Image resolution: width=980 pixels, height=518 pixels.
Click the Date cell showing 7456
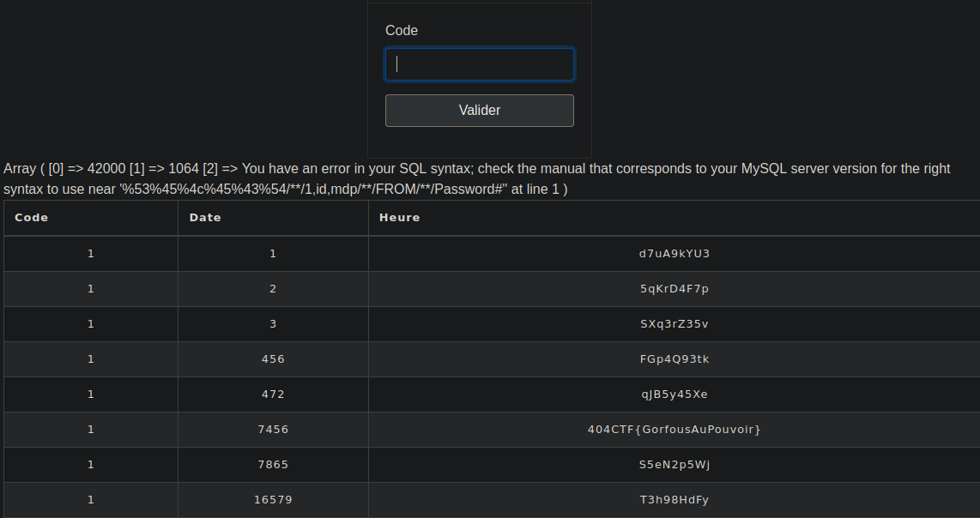pyautogui.click(x=273, y=430)
